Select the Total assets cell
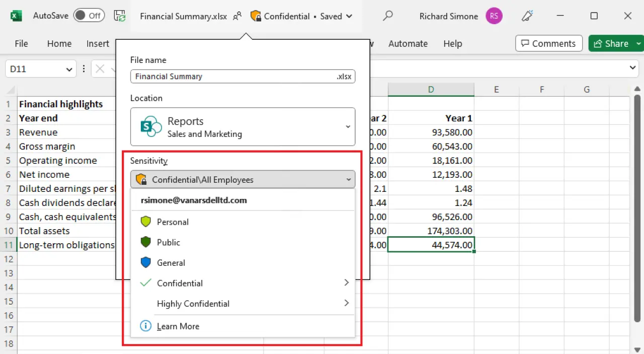The image size is (644, 354). click(67, 231)
